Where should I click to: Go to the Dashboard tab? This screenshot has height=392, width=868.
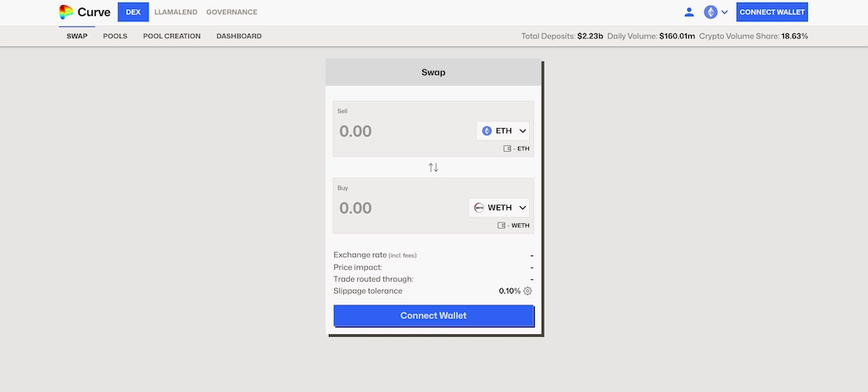tap(239, 36)
